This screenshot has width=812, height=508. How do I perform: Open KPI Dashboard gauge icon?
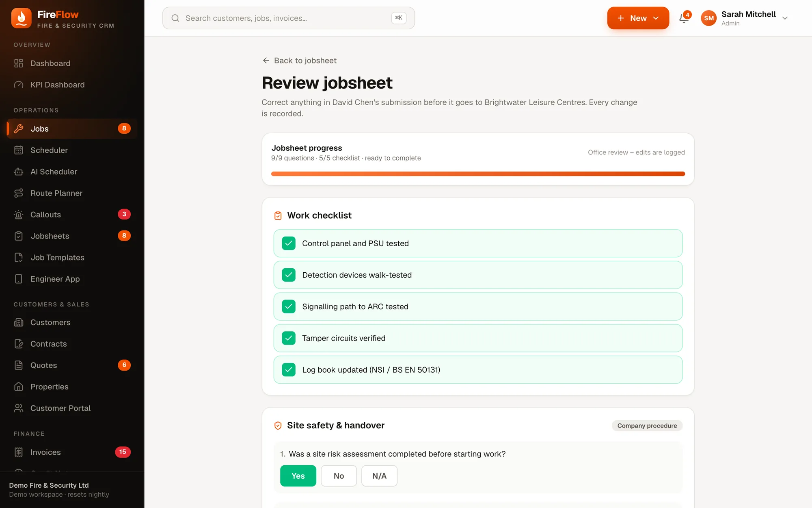click(19, 85)
